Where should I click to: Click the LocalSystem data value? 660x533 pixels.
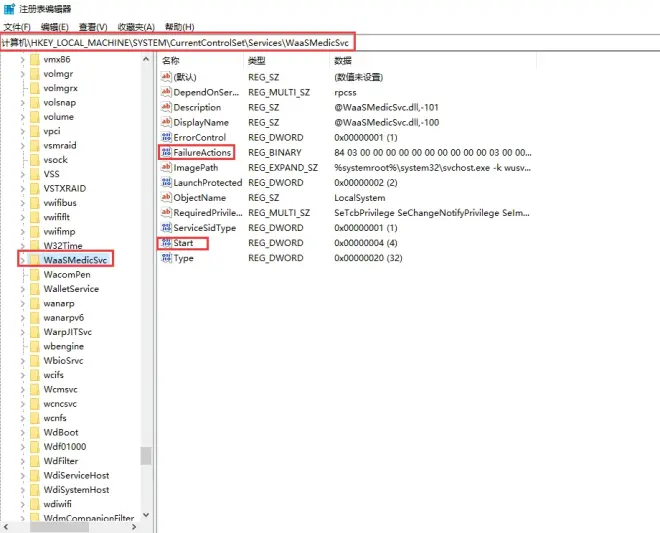click(359, 197)
